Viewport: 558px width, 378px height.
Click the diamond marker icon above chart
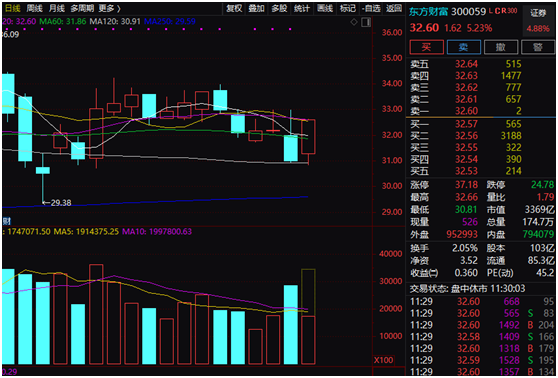354,22
